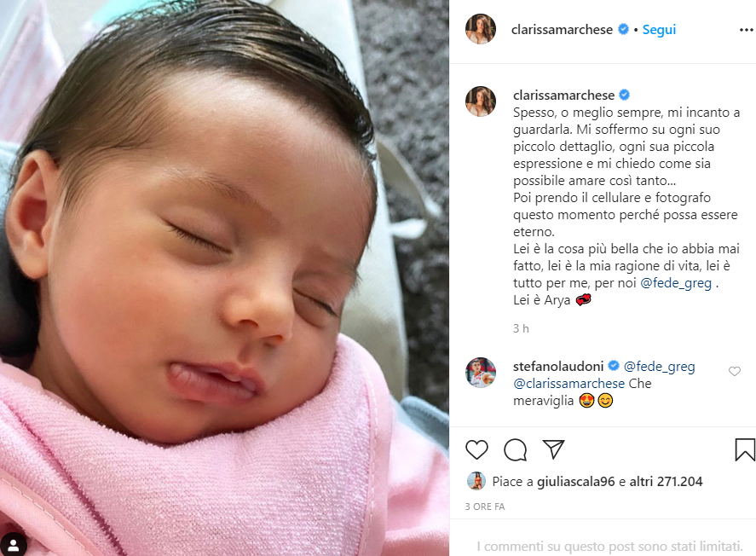
Task: Click @fede_greg mention in stefanolaudoni comment
Action: (x=659, y=367)
